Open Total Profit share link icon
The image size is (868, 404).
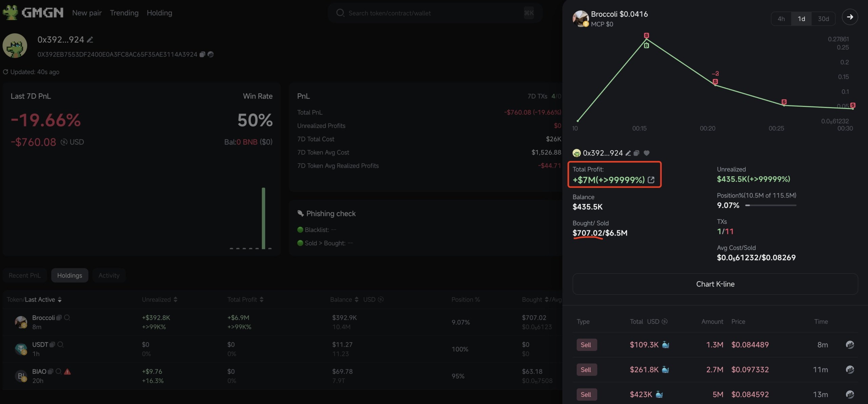651,180
